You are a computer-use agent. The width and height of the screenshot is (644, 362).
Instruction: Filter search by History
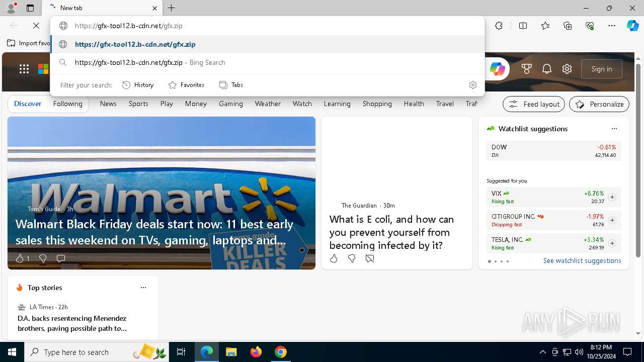point(138,85)
